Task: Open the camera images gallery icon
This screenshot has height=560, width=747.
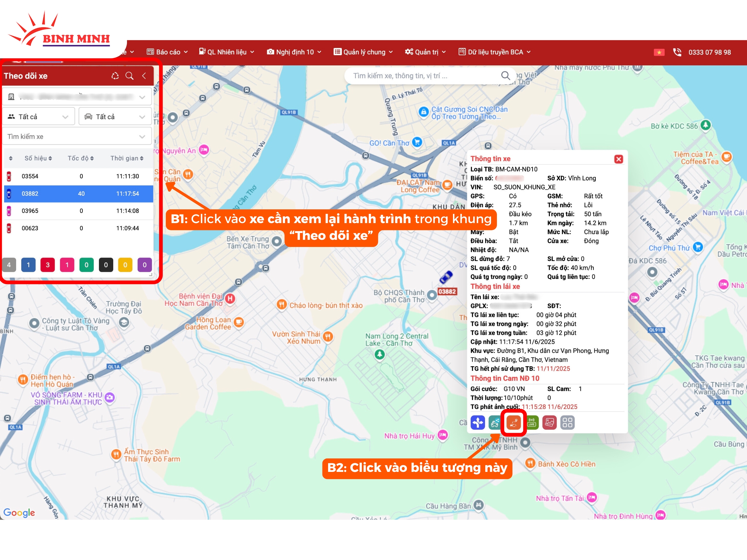Action: tap(549, 422)
